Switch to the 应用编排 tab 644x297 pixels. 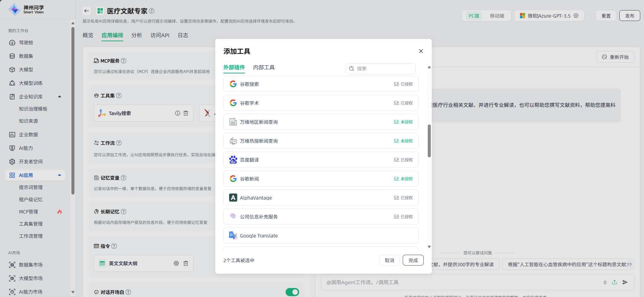click(x=112, y=35)
